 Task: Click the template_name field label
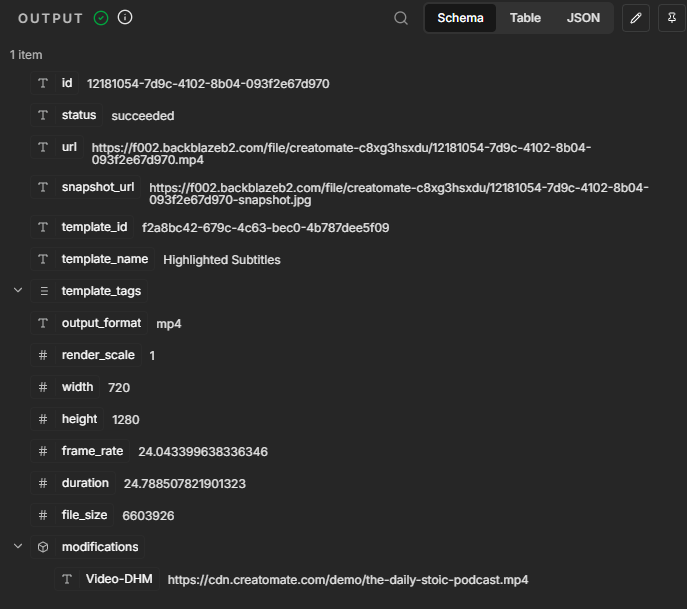click(x=105, y=259)
